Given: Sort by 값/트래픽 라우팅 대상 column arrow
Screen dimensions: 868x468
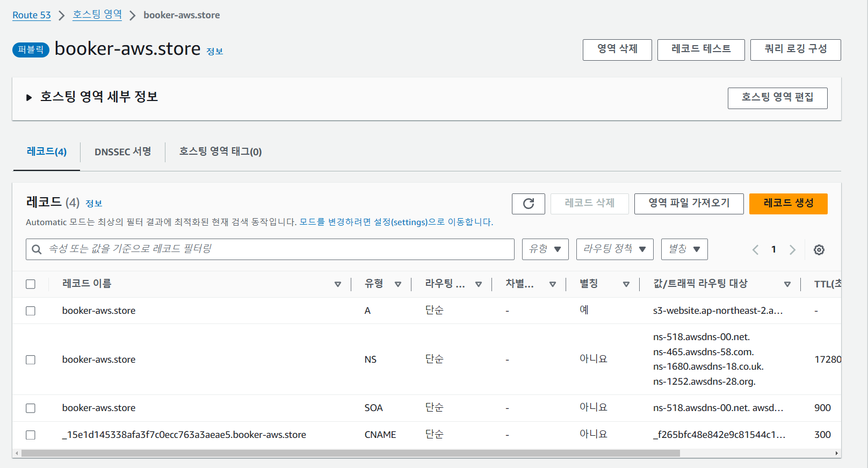Looking at the screenshot, I should tap(787, 284).
